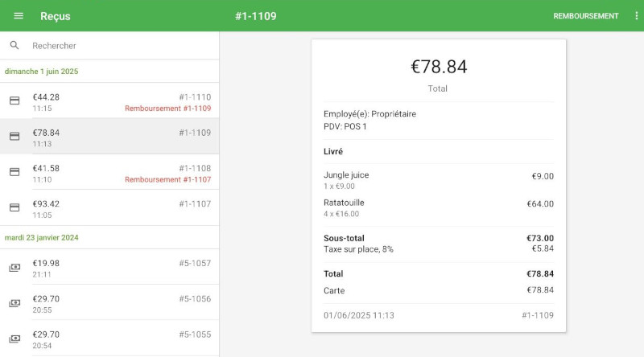Type in the Rechercher search field

121,46
